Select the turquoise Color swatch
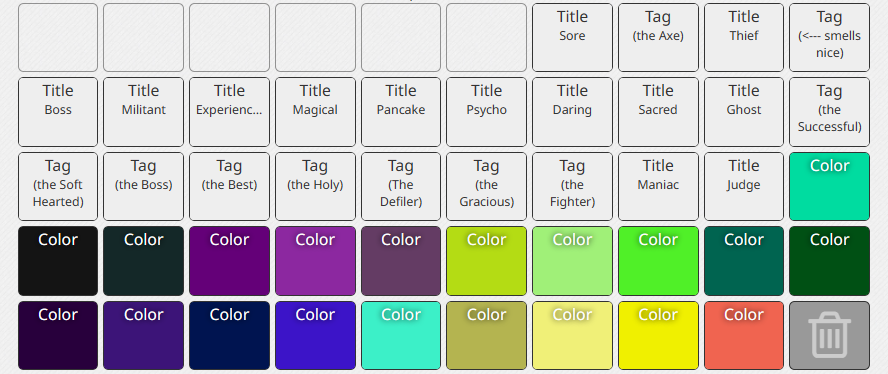Viewport: 888px width, 374px height. point(400,335)
